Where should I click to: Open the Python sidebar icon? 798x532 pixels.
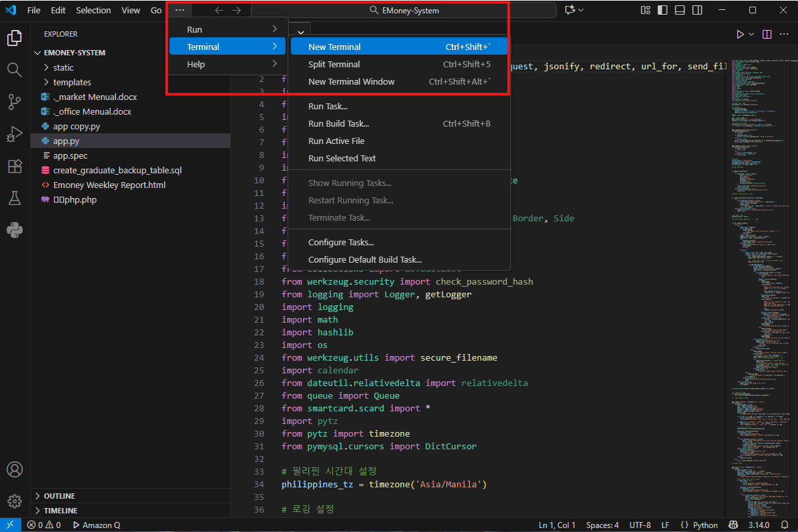click(x=15, y=230)
